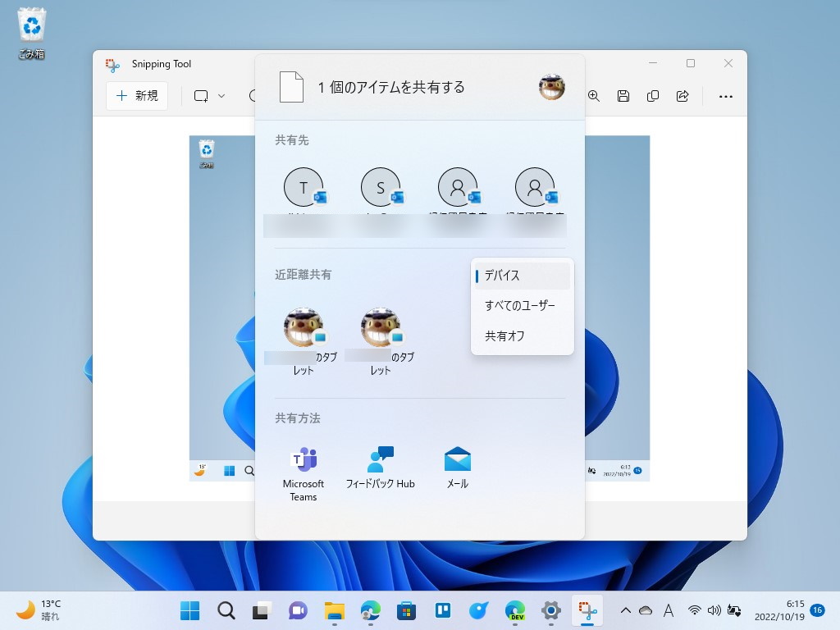The image size is (840, 630).
Task: Choose すべてのユーザー nearby sharing option
Action: click(x=523, y=305)
